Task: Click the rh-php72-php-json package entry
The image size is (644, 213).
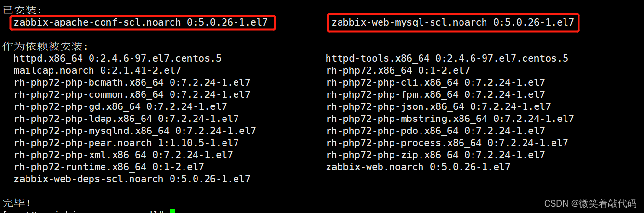Action: tap(438, 107)
